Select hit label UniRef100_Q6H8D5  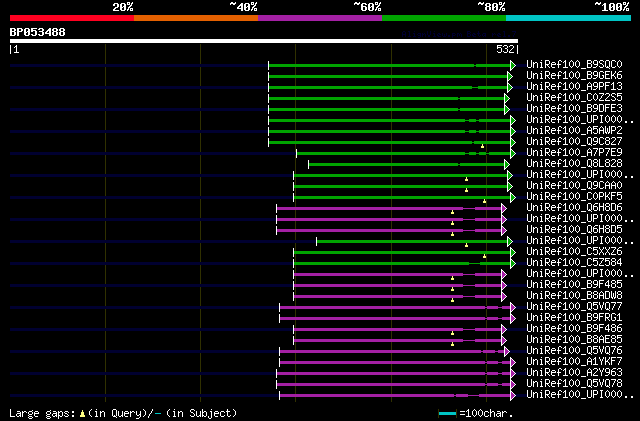coord(574,230)
